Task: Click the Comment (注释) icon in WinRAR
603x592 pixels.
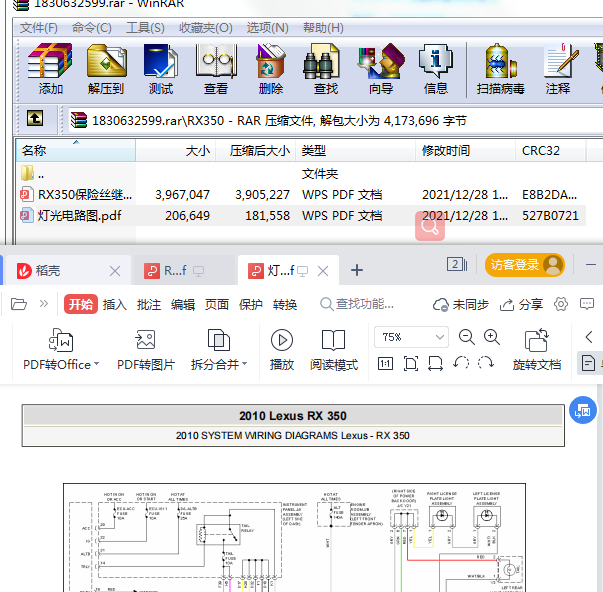Action: tap(558, 70)
